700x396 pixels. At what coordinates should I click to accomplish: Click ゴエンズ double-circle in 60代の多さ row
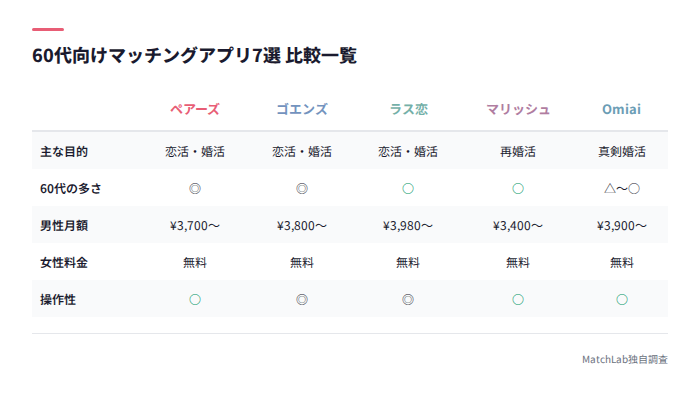[302, 189]
